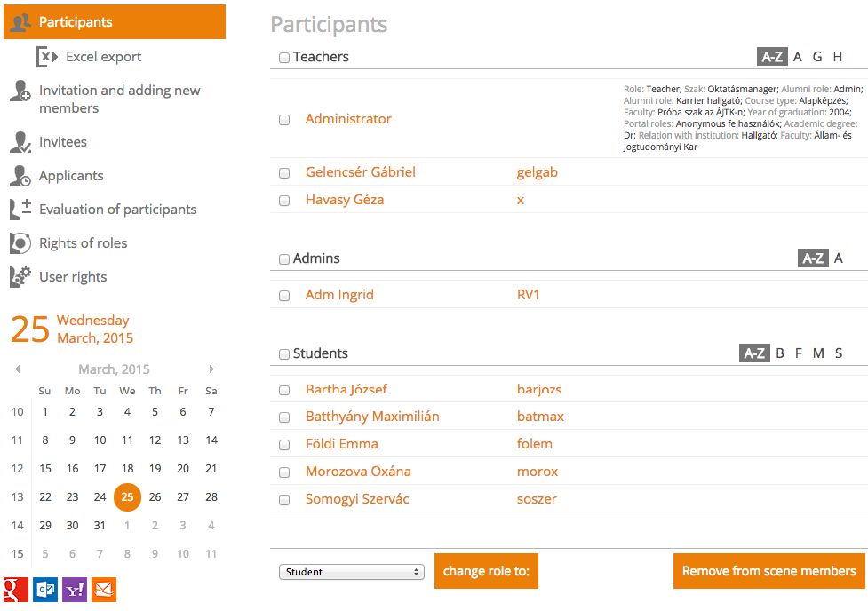Click the change role to button
The width and height of the screenshot is (868, 611).
pos(486,571)
